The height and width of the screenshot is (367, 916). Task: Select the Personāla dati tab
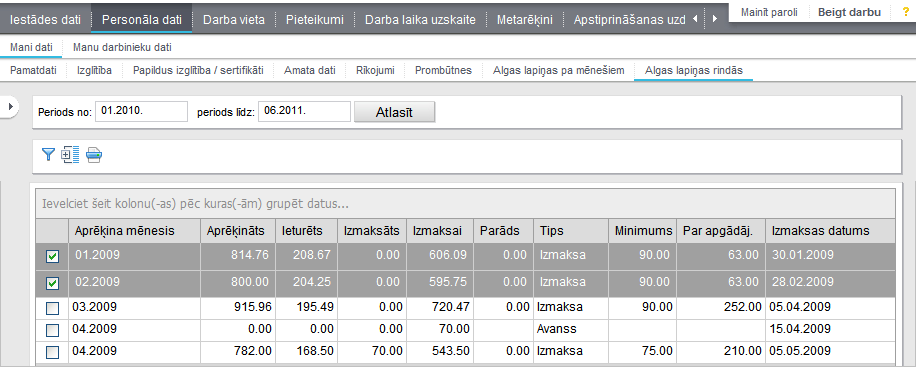(141, 19)
